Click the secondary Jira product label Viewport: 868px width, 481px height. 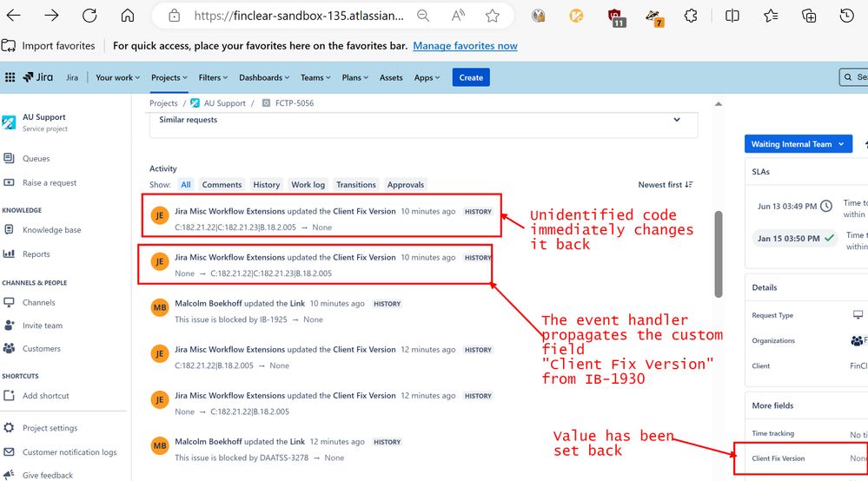coord(72,78)
